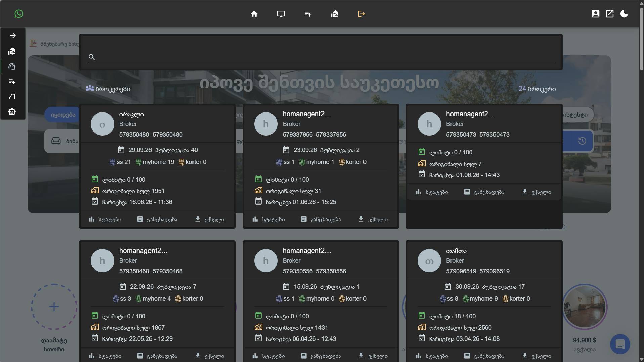Toggle dark mode moon icon

tap(624, 14)
